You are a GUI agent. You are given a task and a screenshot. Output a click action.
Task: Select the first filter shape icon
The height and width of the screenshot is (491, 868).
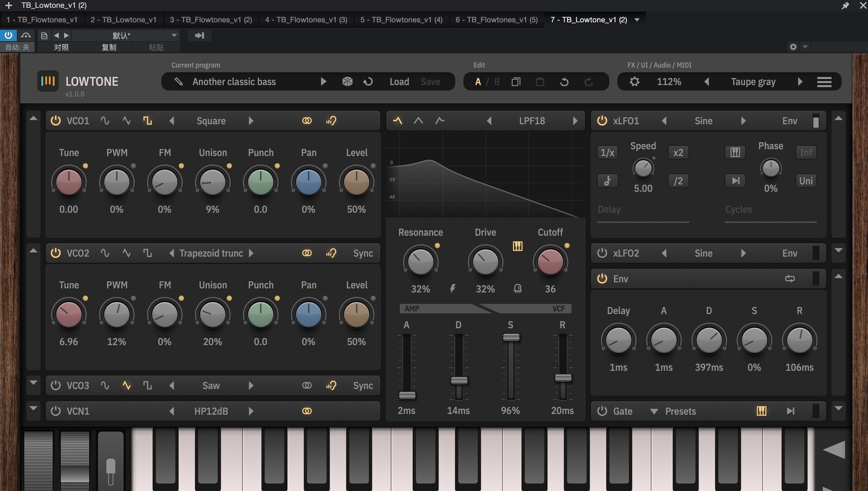coord(397,121)
